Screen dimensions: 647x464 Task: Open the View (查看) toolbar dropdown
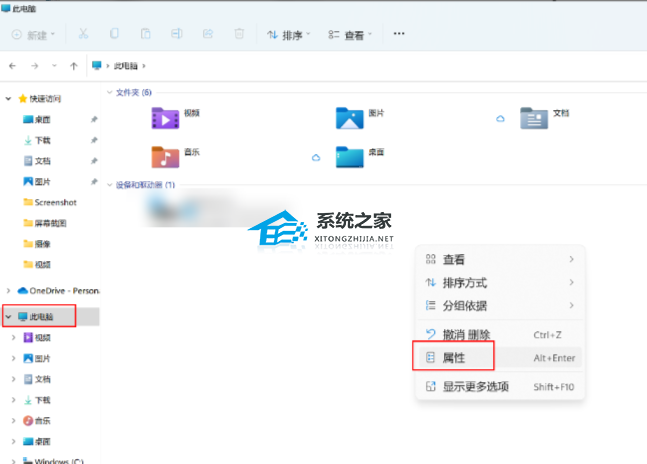[x=350, y=35]
